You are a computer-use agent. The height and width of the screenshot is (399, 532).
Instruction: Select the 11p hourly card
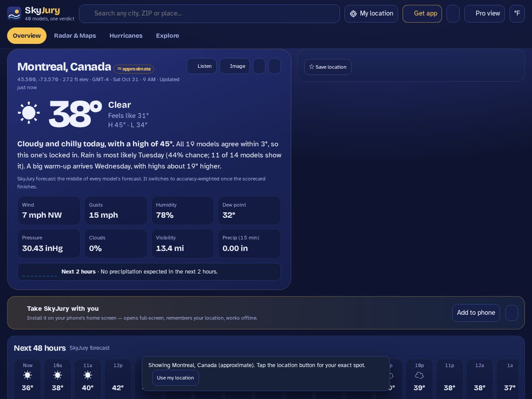[450, 378]
